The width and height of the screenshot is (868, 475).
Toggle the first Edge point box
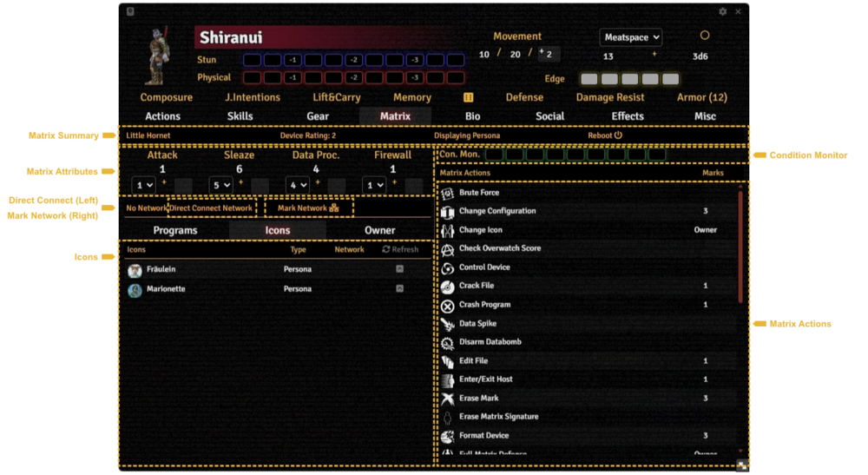click(x=589, y=79)
